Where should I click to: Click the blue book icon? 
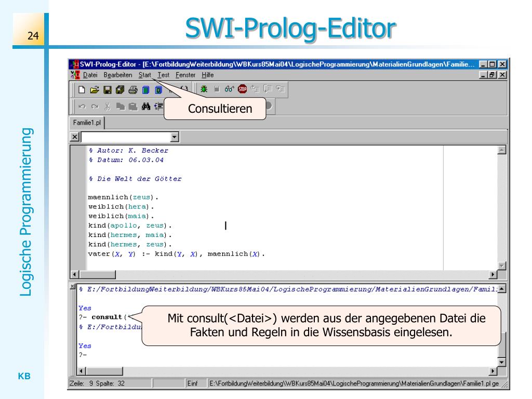pos(146,90)
